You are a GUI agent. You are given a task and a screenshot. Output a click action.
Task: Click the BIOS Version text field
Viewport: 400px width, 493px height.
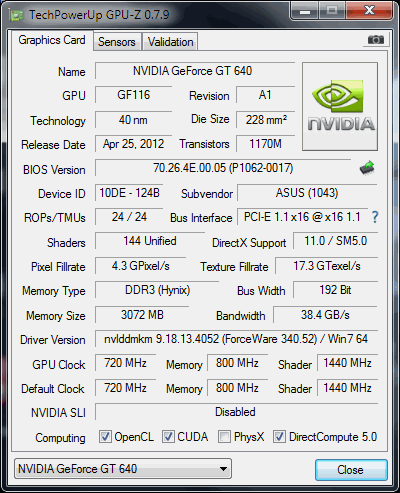223,168
